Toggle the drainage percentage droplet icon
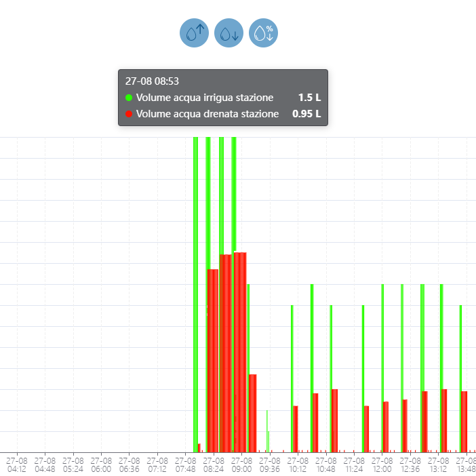This screenshot has width=476, height=476. tap(264, 33)
